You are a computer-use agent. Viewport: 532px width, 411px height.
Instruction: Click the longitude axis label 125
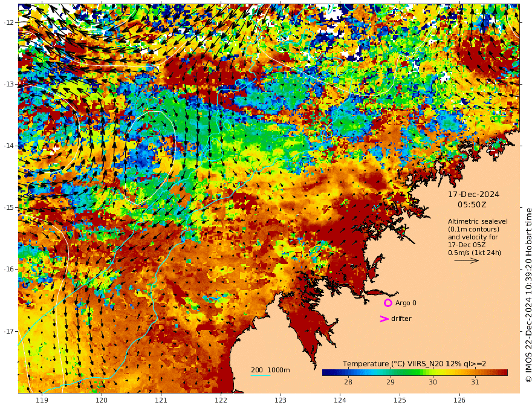(400, 401)
